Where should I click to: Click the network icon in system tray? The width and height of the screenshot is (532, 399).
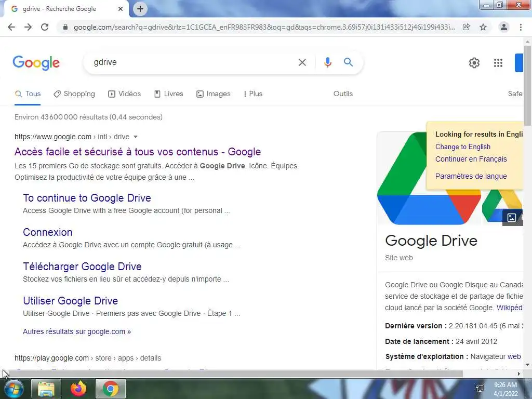coord(480,389)
